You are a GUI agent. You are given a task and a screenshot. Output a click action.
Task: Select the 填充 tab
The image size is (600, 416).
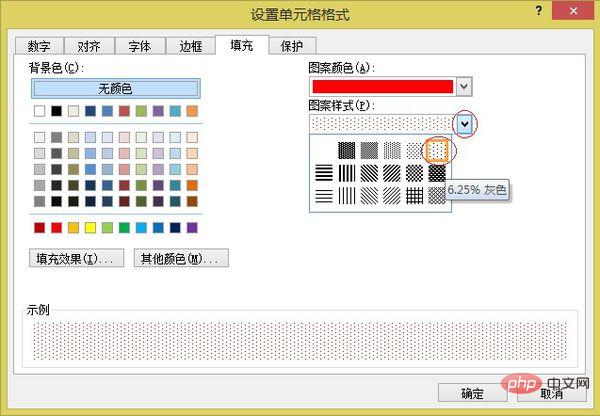pos(242,45)
